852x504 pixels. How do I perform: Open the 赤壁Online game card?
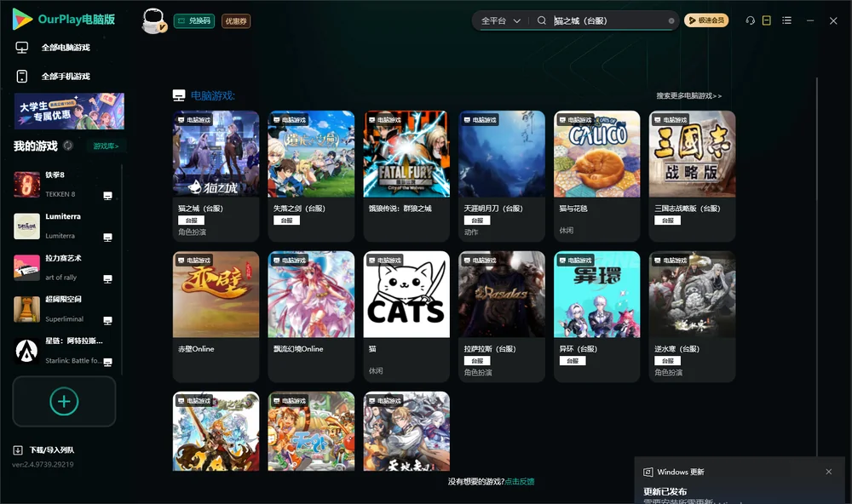pyautogui.click(x=216, y=317)
